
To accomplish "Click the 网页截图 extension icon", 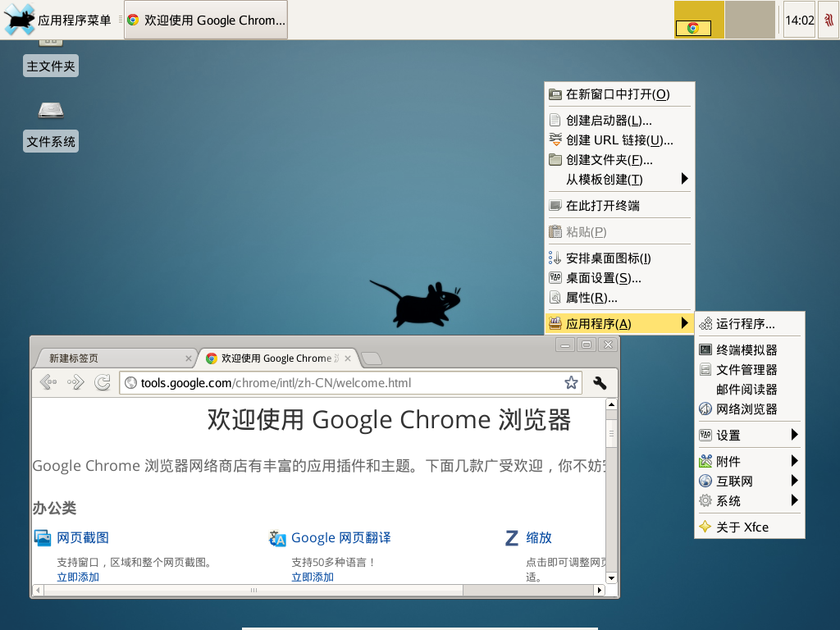I will point(43,537).
